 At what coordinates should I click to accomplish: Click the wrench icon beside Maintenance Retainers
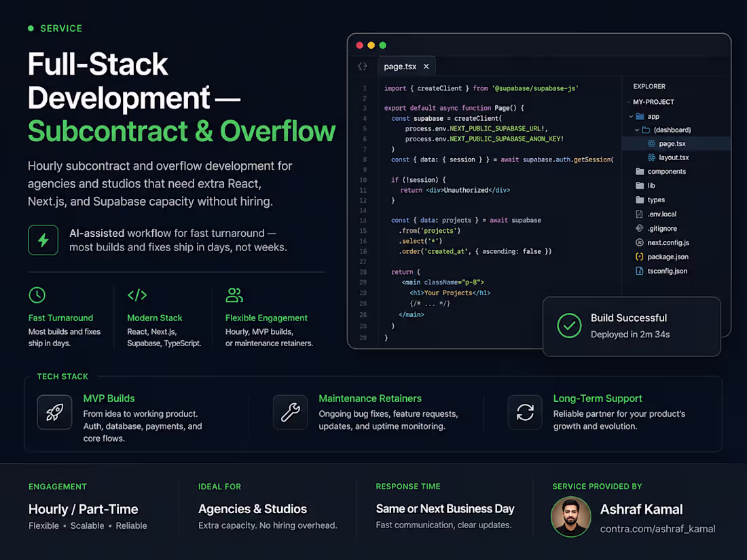coord(290,412)
